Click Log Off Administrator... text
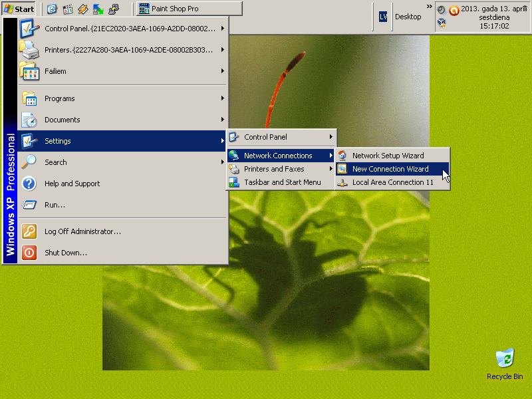 pyautogui.click(x=82, y=231)
